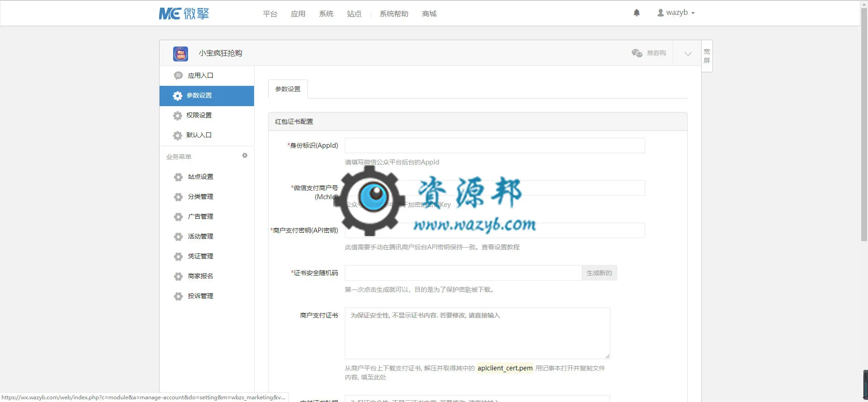Open the notification bell

coord(637,13)
